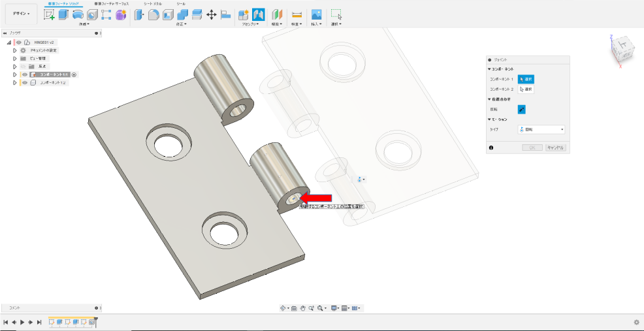
Task: Hide the highlighted first component in browser
Action: coord(25,74)
